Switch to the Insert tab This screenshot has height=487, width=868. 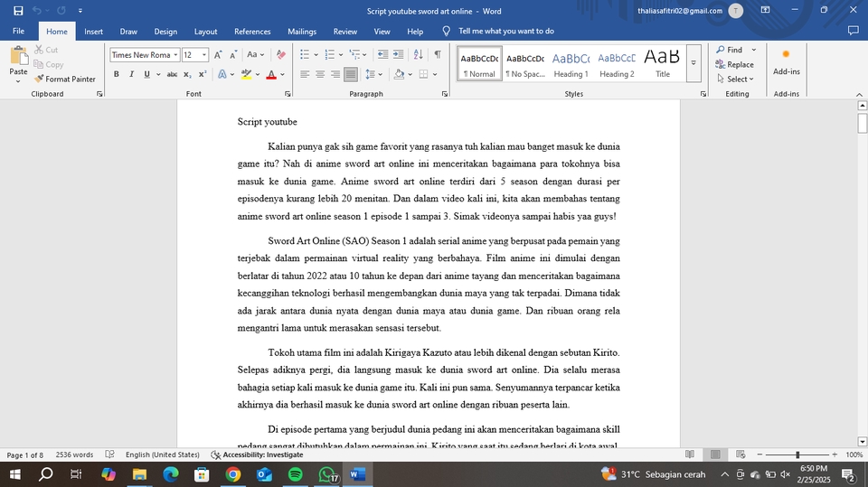pyautogui.click(x=93, y=32)
